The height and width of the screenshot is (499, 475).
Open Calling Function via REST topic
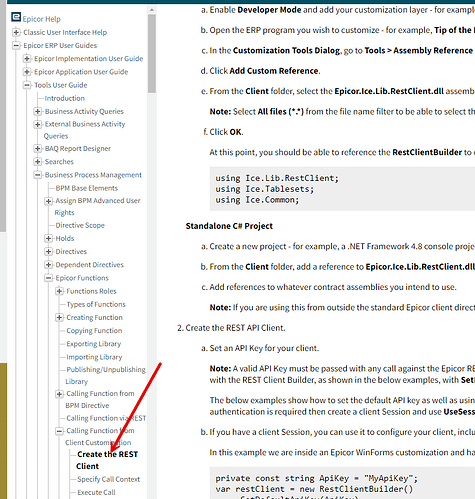[x=106, y=418]
